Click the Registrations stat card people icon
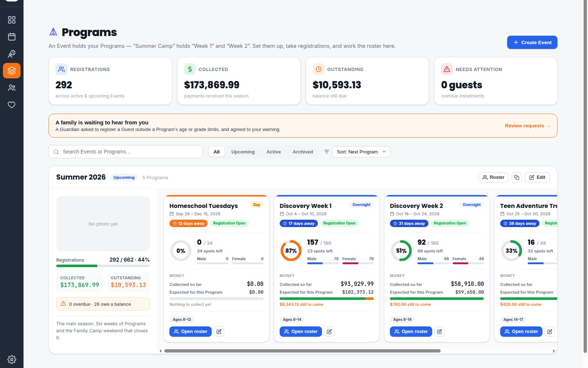The width and height of the screenshot is (588, 368). [61, 69]
